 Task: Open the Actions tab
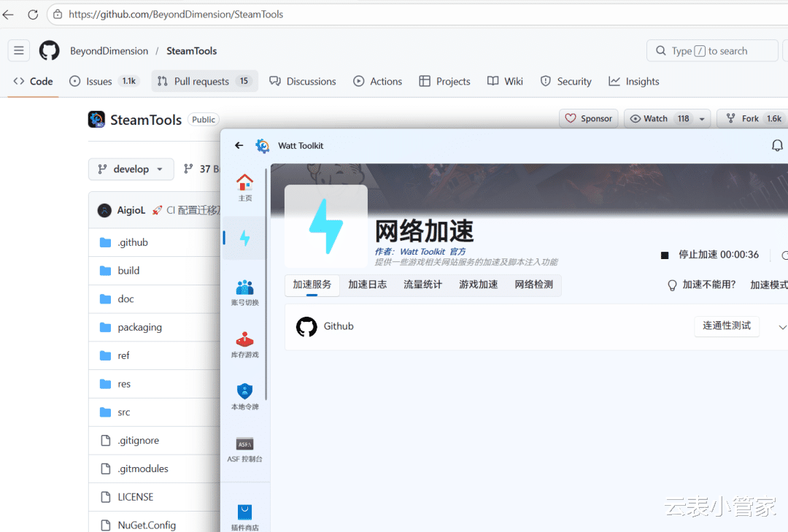coord(377,82)
